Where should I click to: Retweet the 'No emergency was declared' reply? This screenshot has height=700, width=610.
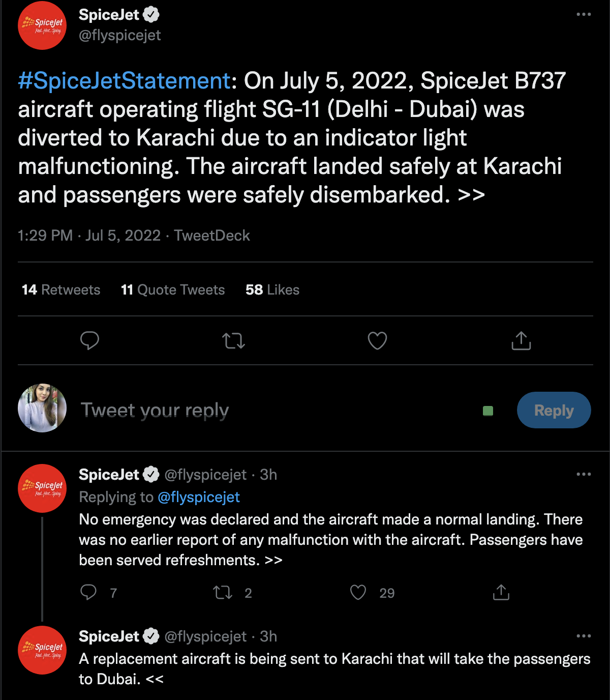(x=223, y=592)
